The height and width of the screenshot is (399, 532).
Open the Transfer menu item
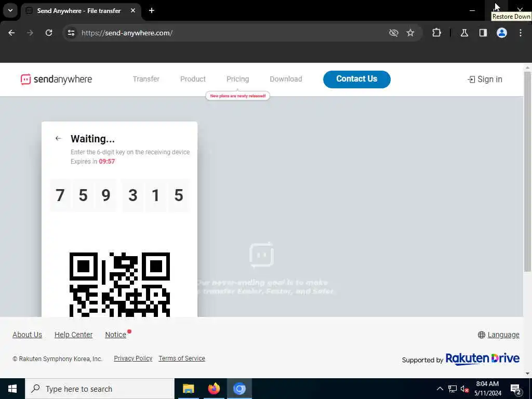pyautogui.click(x=146, y=79)
